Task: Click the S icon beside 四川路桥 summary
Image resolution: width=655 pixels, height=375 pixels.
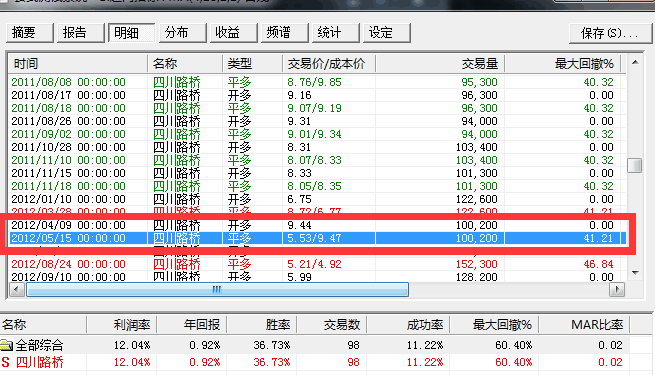Action: [5, 362]
